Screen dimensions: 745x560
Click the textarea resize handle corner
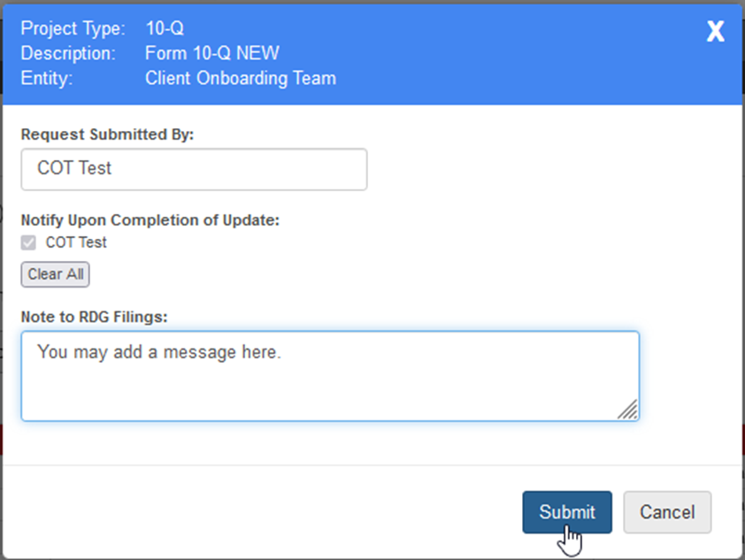(x=628, y=409)
